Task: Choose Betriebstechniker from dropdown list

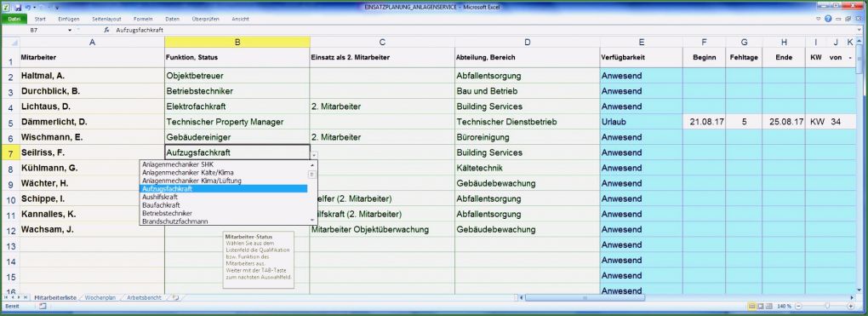Action: click(167, 213)
